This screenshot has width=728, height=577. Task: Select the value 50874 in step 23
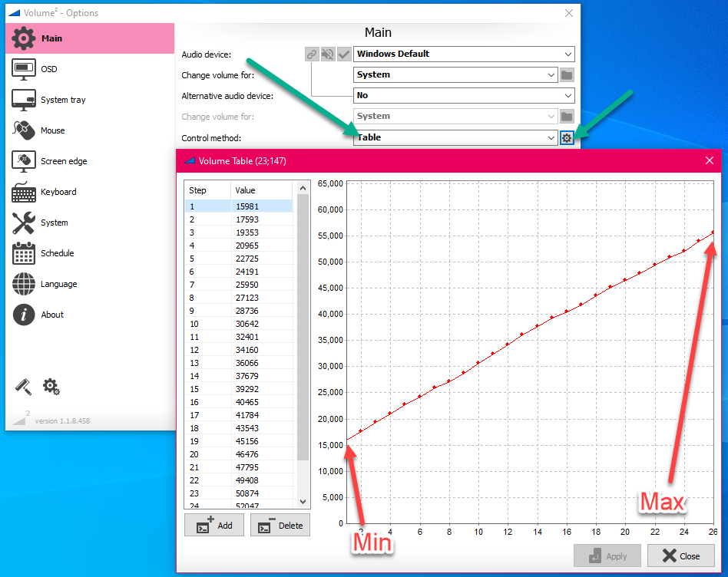247,493
